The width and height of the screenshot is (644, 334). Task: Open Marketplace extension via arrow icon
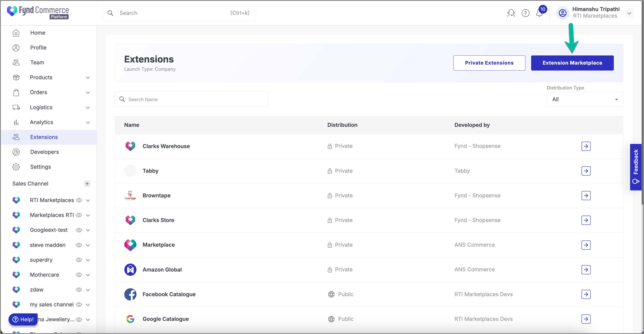point(586,245)
